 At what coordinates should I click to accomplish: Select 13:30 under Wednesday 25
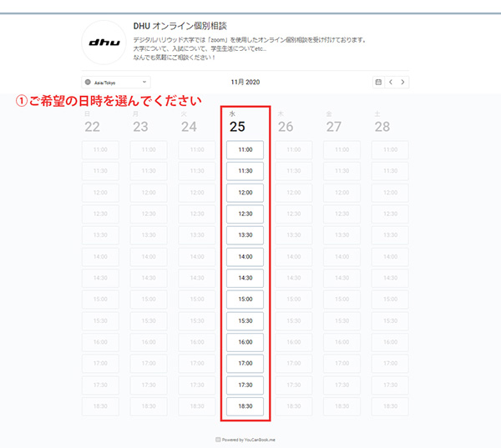(245, 235)
